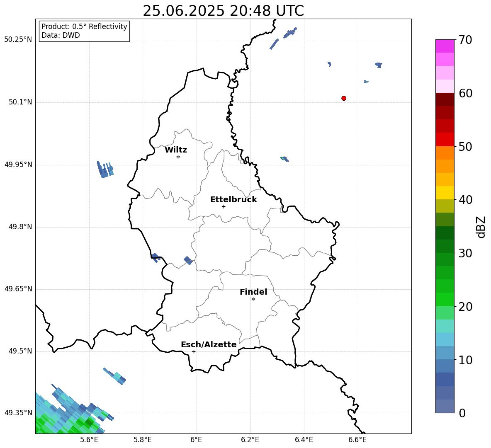Click the orange colorbar segment just below 50
Screen dimensions: 491x448
tap(445, 153)
